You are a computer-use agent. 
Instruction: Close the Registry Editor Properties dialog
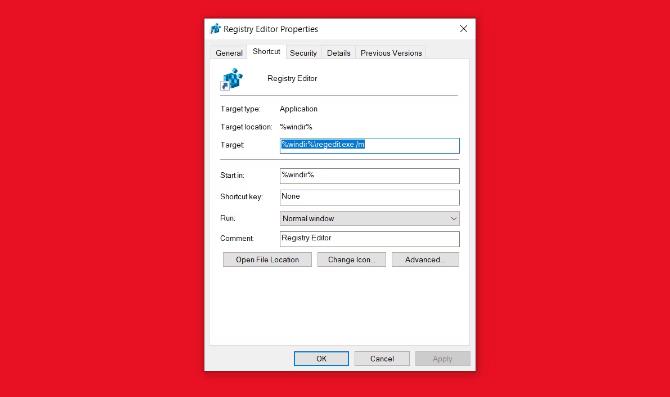[463, 29]
